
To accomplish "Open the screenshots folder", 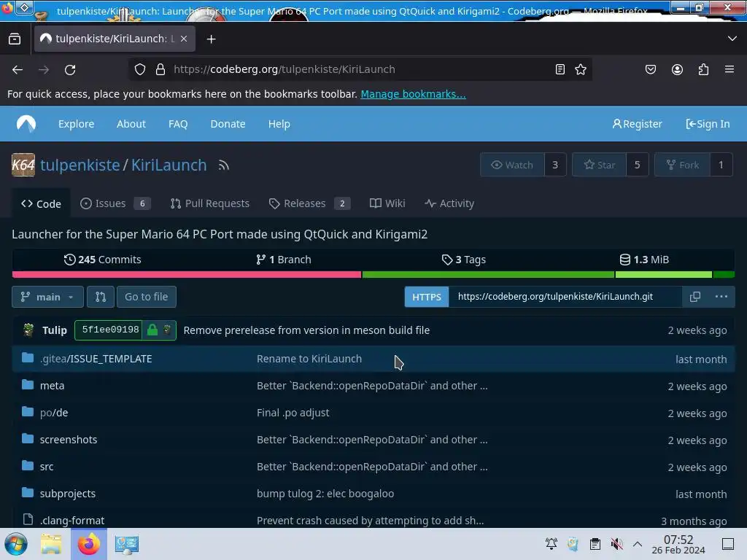I will 69,440.
